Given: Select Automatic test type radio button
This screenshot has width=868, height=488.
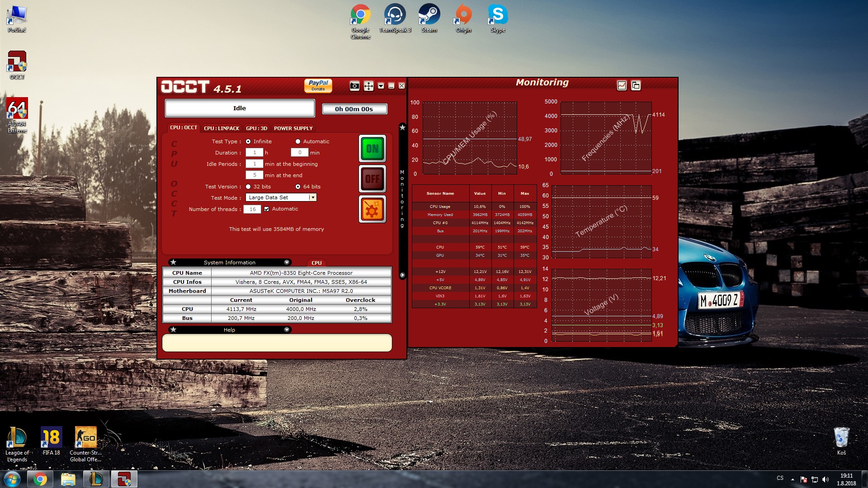Looking at the screenshot, I should (x=298, y=141).
